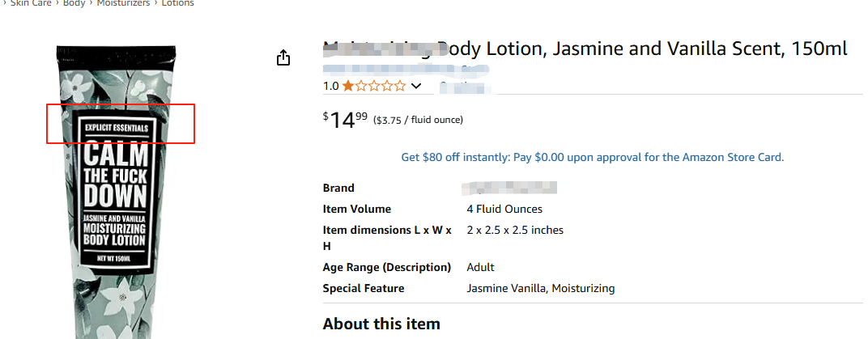Click the blurred brand link under title

point(405,69)
